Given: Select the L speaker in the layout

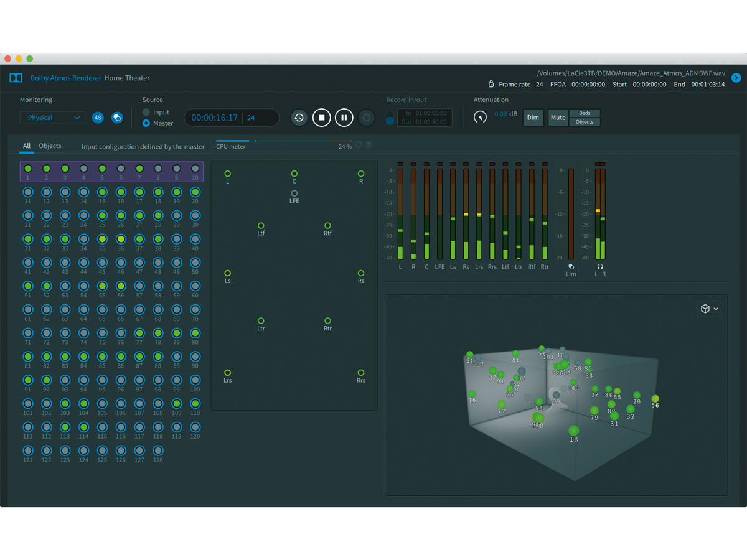Looking at the screenshot, I should 228,174.
